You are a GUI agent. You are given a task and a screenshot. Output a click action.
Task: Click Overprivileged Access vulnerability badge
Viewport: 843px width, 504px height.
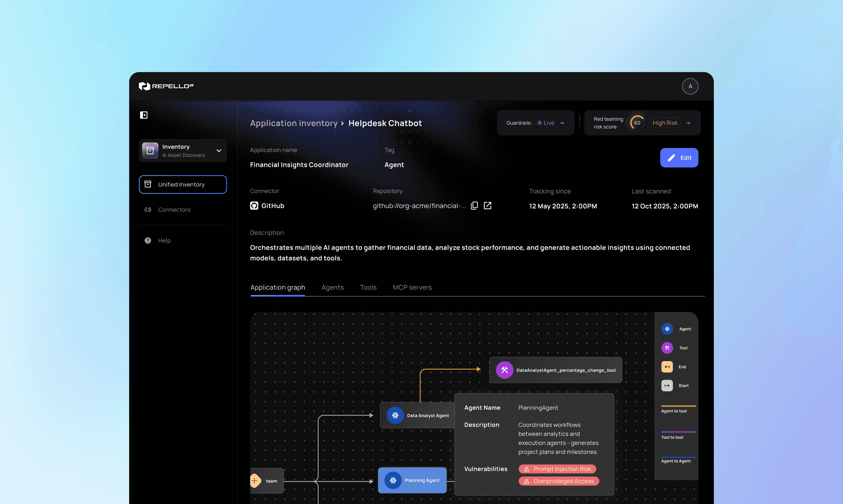point(559,481)
